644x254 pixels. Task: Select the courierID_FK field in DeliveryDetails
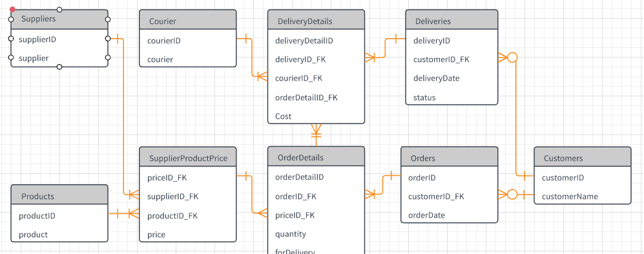[x=316, y=78]
